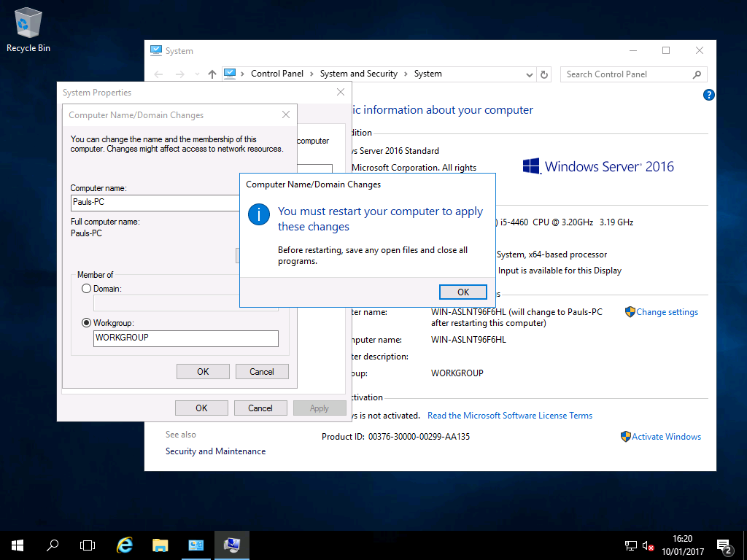747x560 pixels.
Task: Click OK in Computer Name/Domain Changes
Action: click(203, 371)
